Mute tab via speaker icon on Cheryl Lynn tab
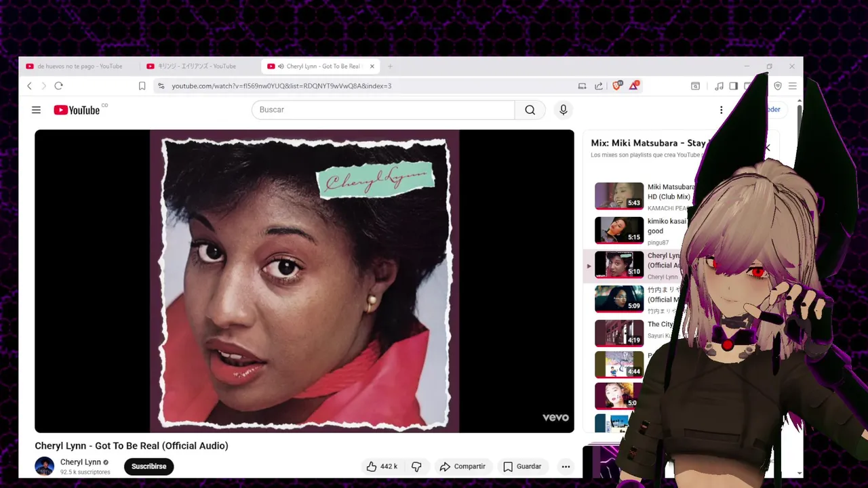Screen dimensions: 868x488 click(281, 66)
